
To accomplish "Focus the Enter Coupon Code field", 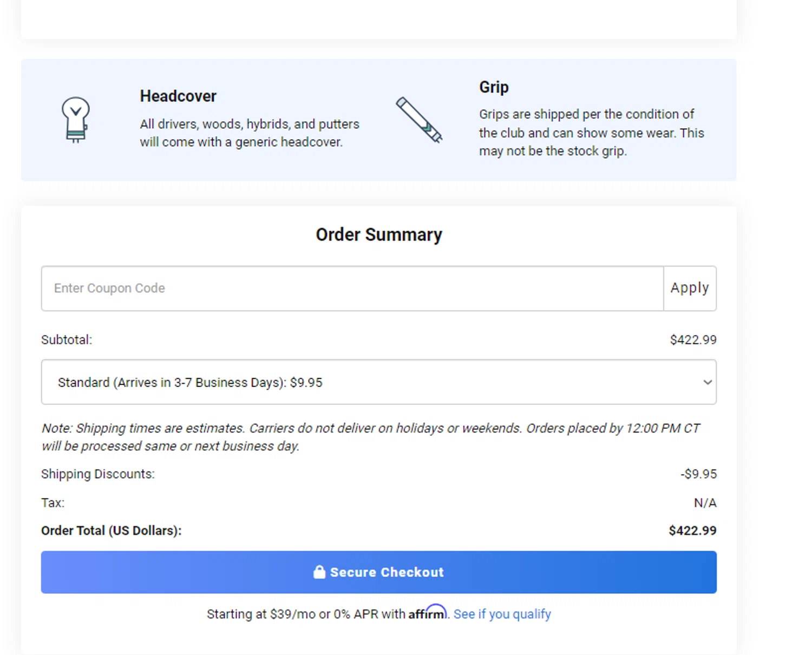I will (352, 289).
